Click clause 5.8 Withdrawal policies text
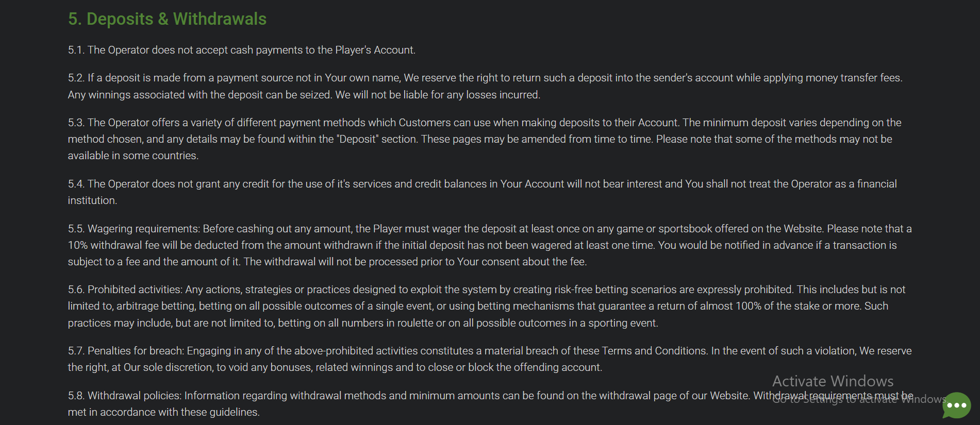This screenshot has width=980, height=425. click(490, 396)
